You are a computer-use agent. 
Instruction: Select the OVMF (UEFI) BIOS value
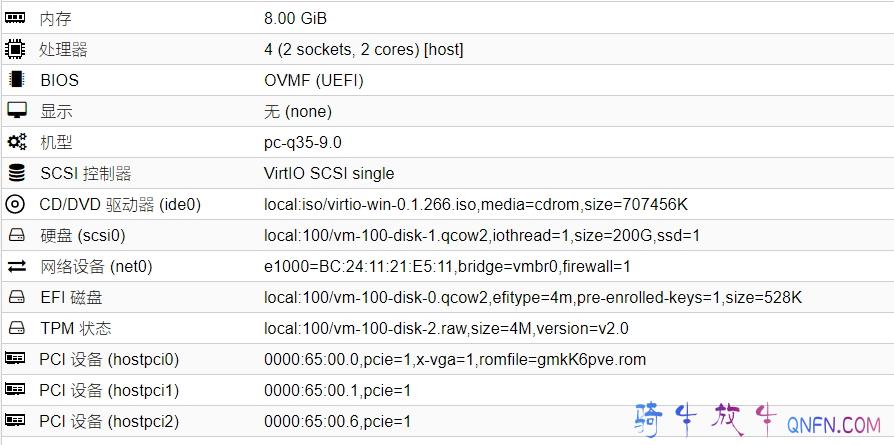313,80
